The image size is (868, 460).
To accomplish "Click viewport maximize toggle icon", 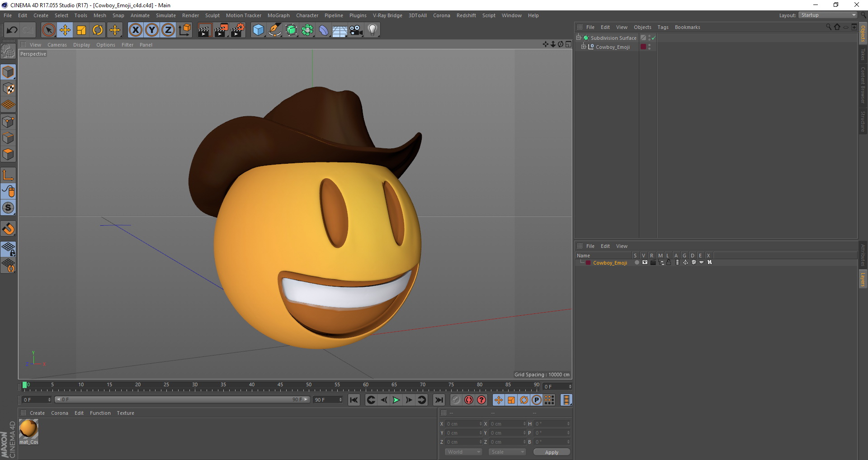I will pyautogui.click(x=568, y=44).
